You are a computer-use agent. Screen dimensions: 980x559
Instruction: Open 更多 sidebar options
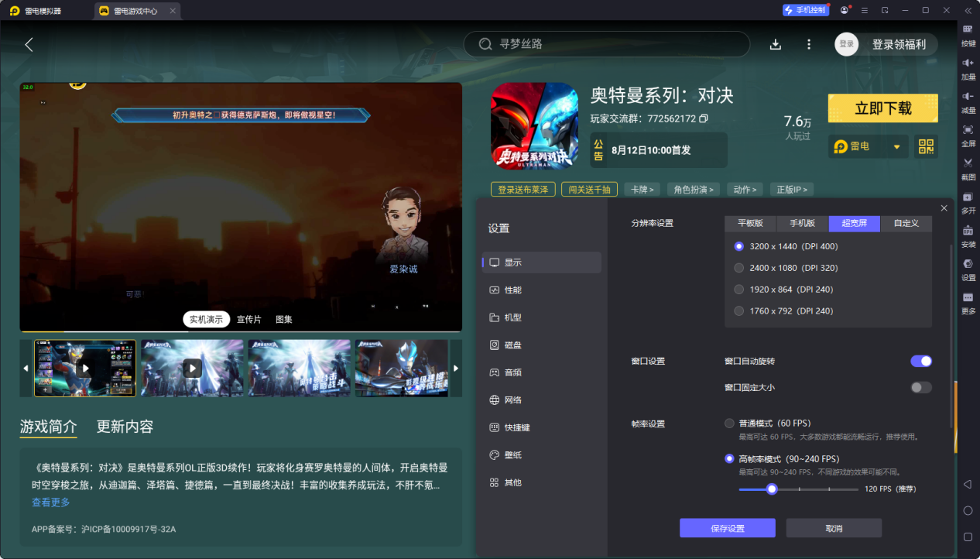click(x=968, y=303)
